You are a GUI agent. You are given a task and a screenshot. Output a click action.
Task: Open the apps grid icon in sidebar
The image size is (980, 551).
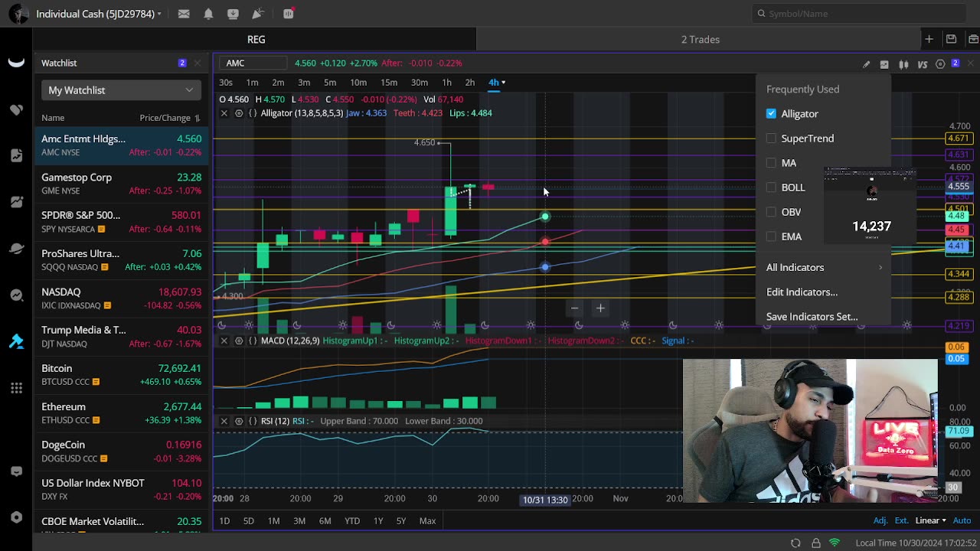(16, 388)
